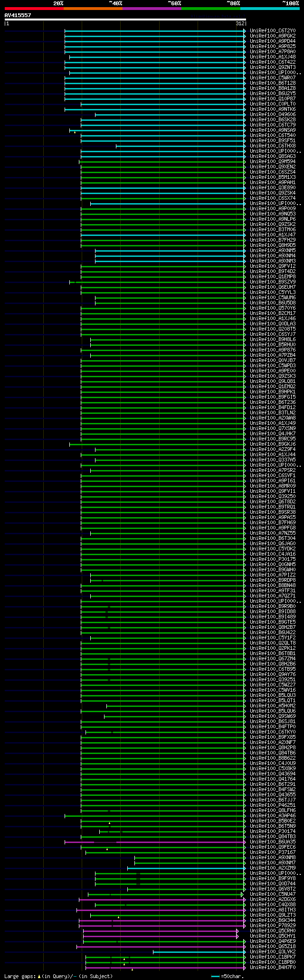Click the cyan ~100% identity legend swatch
Screen dimensions: 304x980
[270, 9]
